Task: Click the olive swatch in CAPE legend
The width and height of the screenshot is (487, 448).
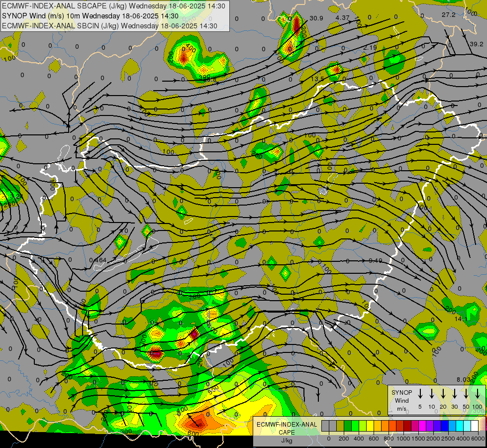Action: coord(340,426)
